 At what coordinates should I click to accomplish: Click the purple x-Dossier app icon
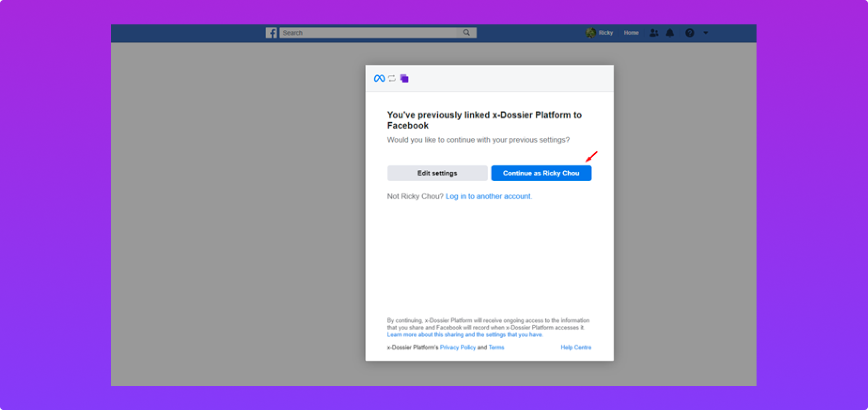click(404, 79)
